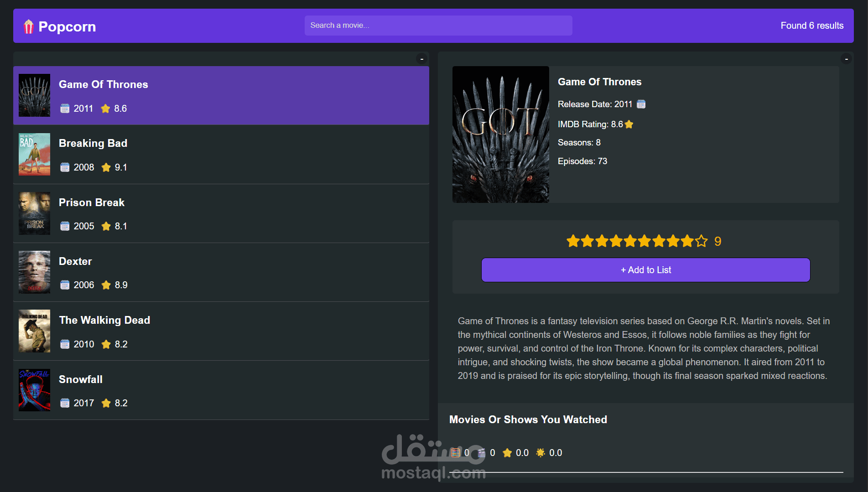Screen dimensions: 868x492
Task: Click the large GOT poster in details
Action: pos(501,135)
